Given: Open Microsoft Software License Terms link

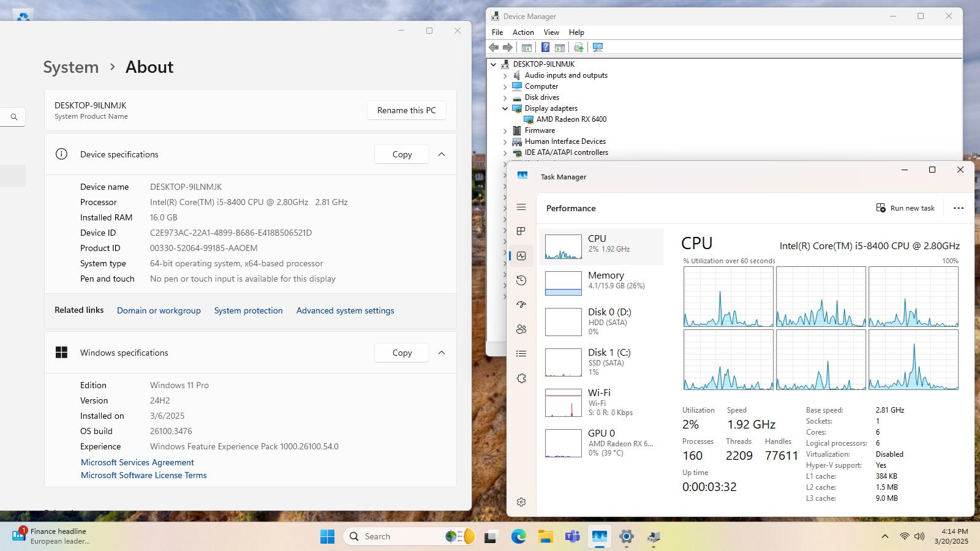Looking at the screenshot, I should (x=144, y=475).
